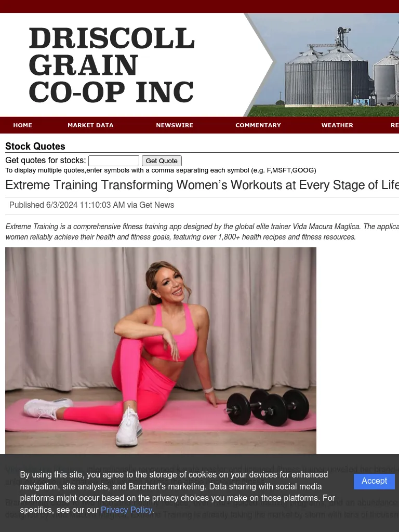
Task: Open the HOME navigation item
Action: [22, 125]
